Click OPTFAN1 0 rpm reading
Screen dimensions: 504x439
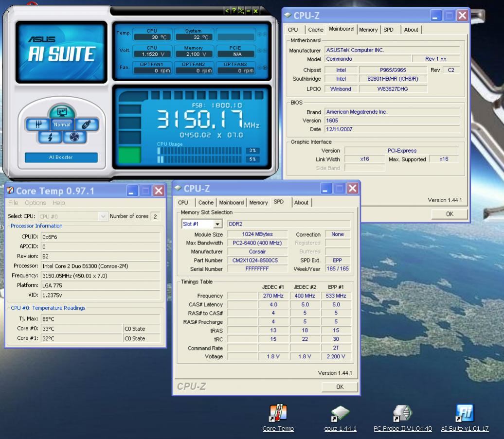click(x=153, y=70)
